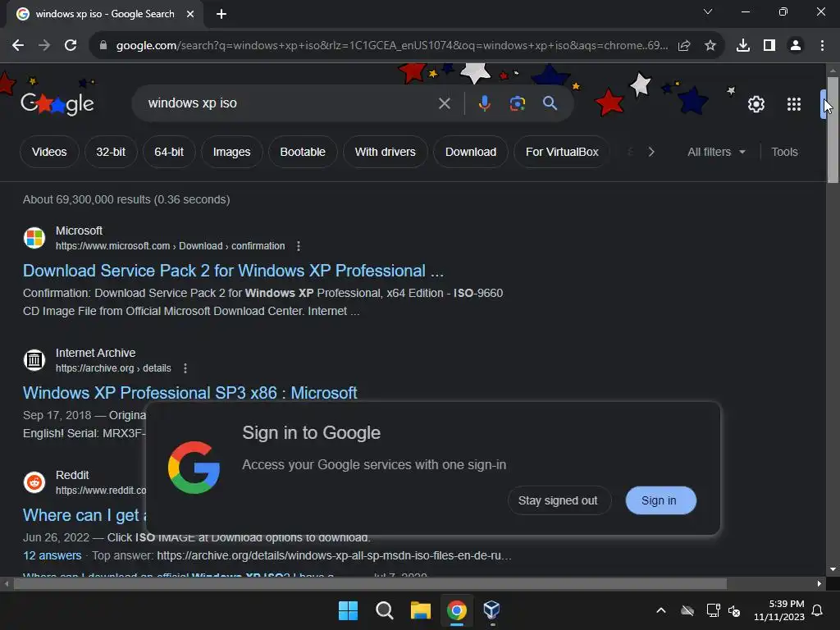
Task: Open a new tab with plus button
Action: click(221, 14)
